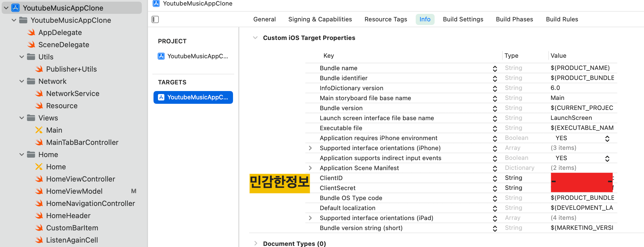
Task: Click the HomeHeader Swift icon
Action: pos(39,215)
